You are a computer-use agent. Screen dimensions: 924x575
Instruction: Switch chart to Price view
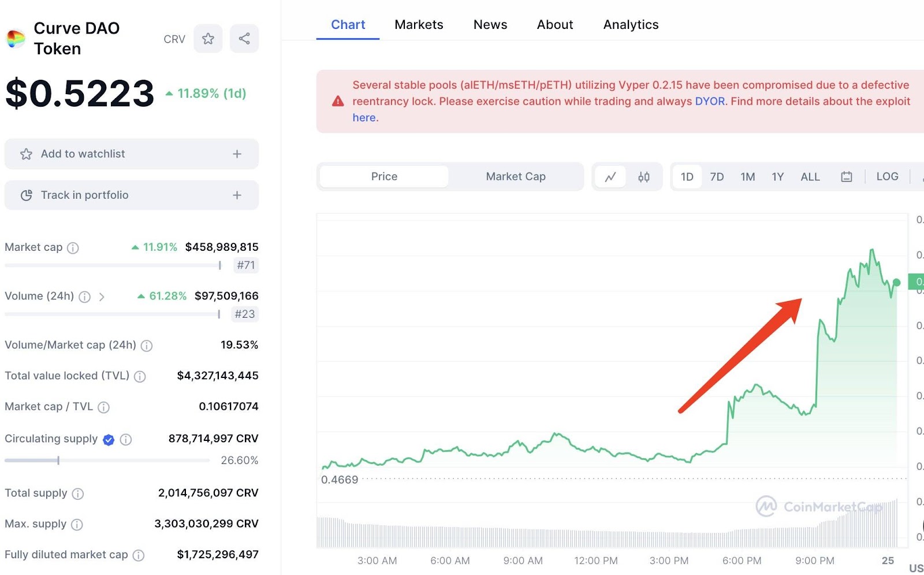point(384,177)
